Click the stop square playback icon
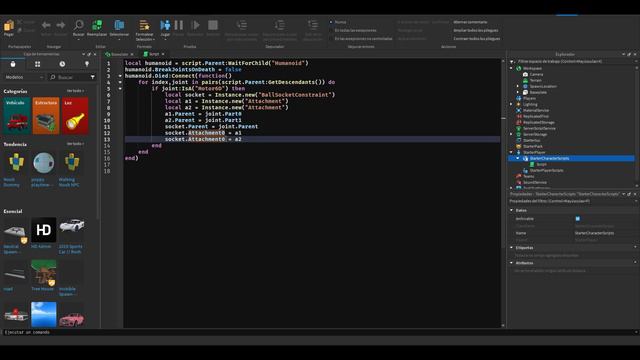The height and width of the screenshot is (360, 640). [213, 25]
